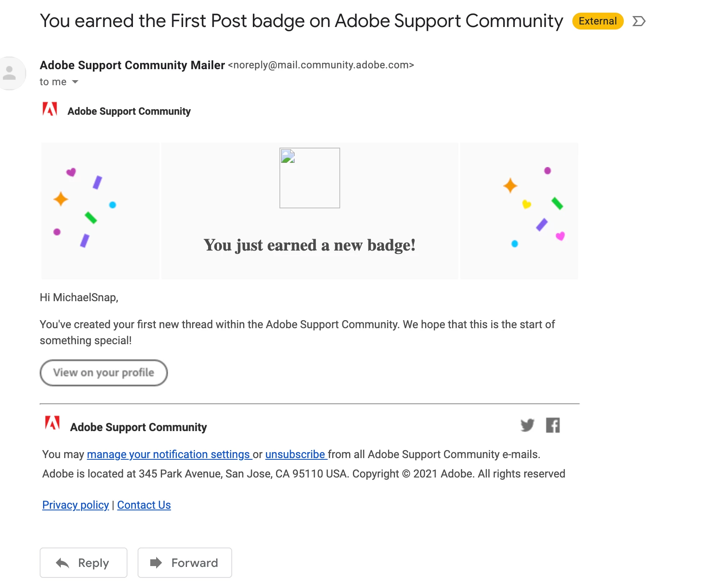
Task: Click the yellow External label tag
Action: tap(597, 21)
